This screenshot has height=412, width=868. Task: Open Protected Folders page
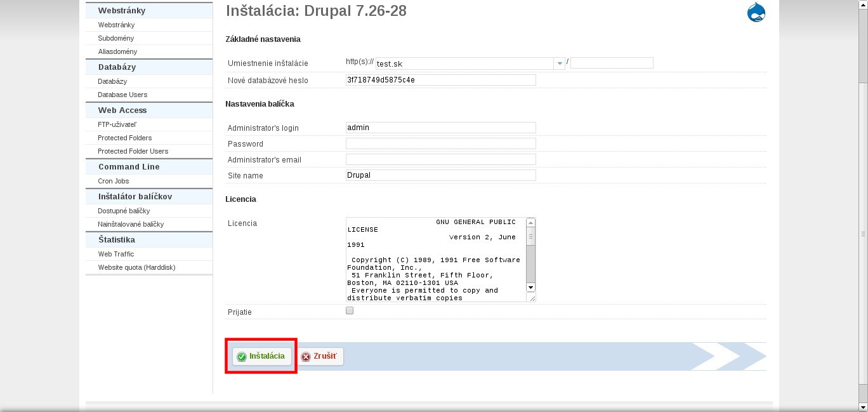click(125, 138)
